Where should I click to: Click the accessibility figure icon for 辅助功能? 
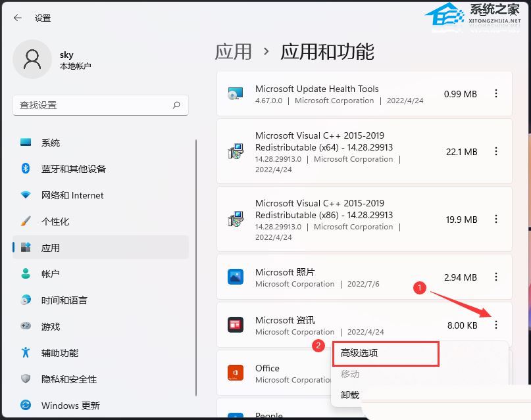coord(26,352)
